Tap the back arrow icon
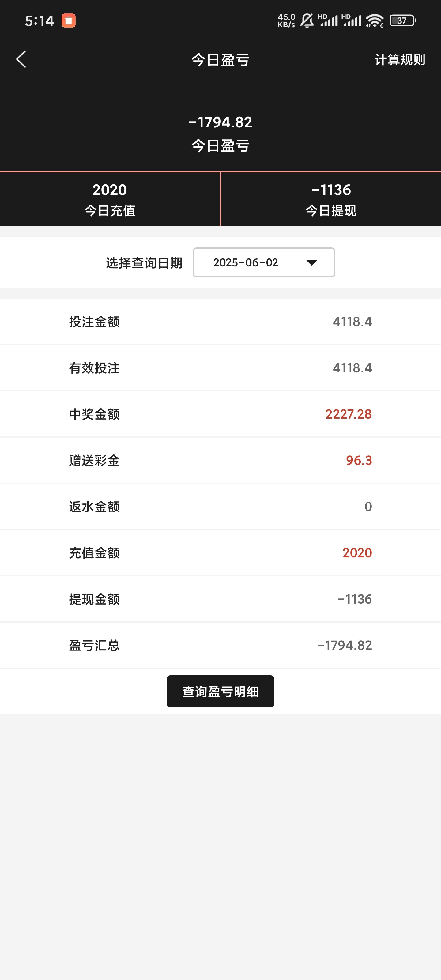The image size is (441, 980). tap(21, 59)
